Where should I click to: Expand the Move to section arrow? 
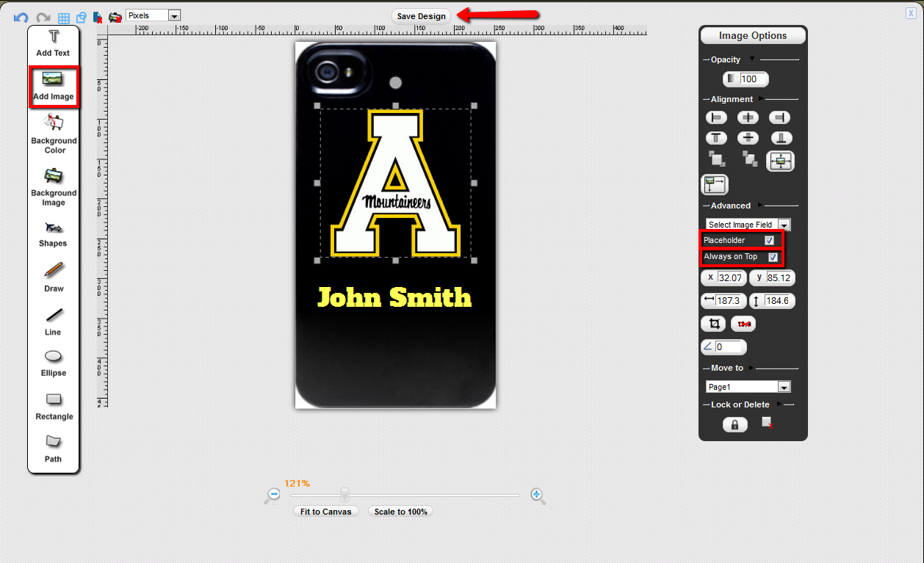751,368
